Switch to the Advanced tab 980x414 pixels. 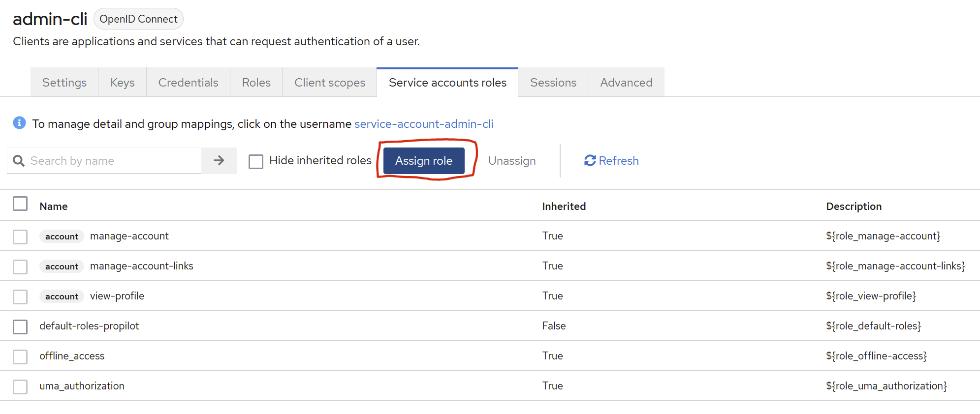pyautogui.click(x=626, y=83)
